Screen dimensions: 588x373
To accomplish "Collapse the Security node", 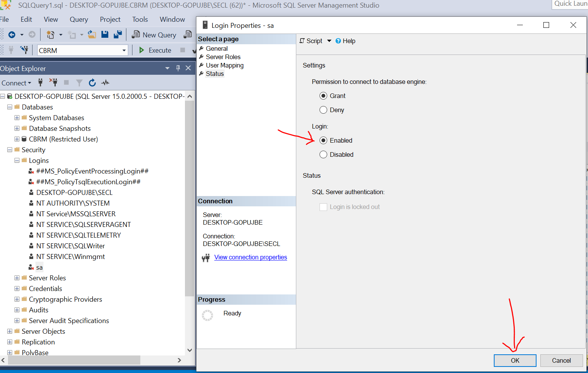I will [x=10, y=150].
